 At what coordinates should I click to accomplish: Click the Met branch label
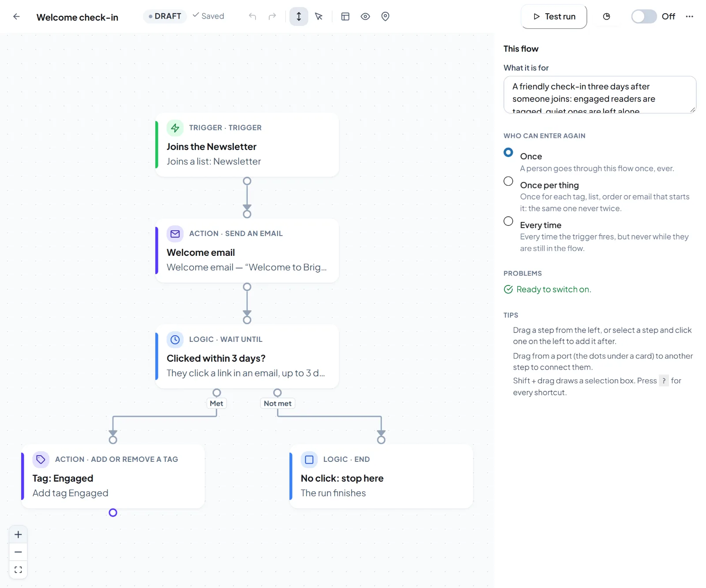(216, 403)
